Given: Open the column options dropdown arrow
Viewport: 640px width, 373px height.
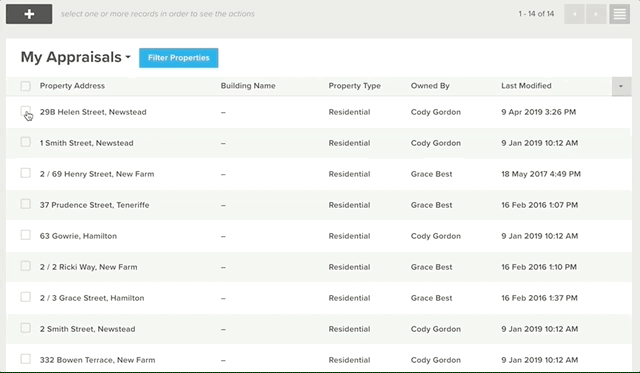Looking at the screenshot, I should tap(621, 86).
